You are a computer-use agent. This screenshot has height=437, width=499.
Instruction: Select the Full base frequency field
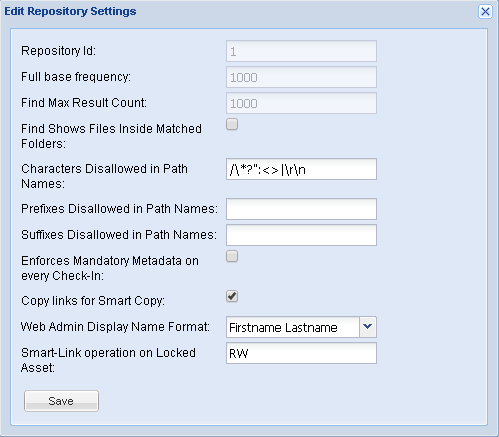(301, 77)
